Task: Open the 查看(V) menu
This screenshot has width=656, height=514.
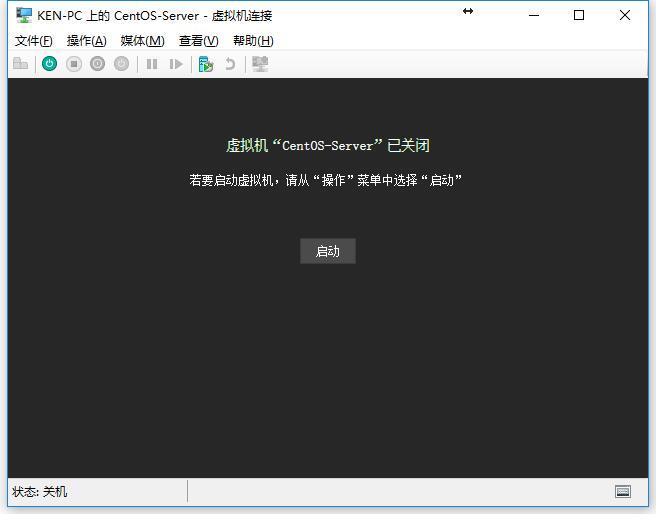Action: coord(198,41)
